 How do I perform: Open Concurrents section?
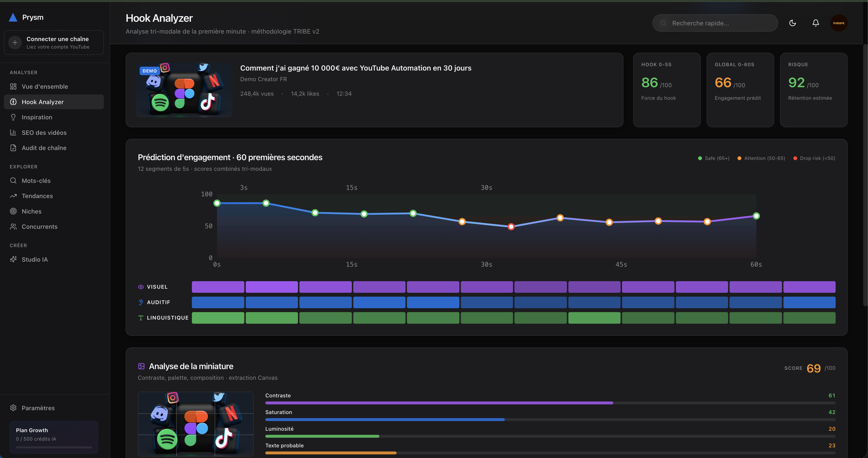point(39,227)
